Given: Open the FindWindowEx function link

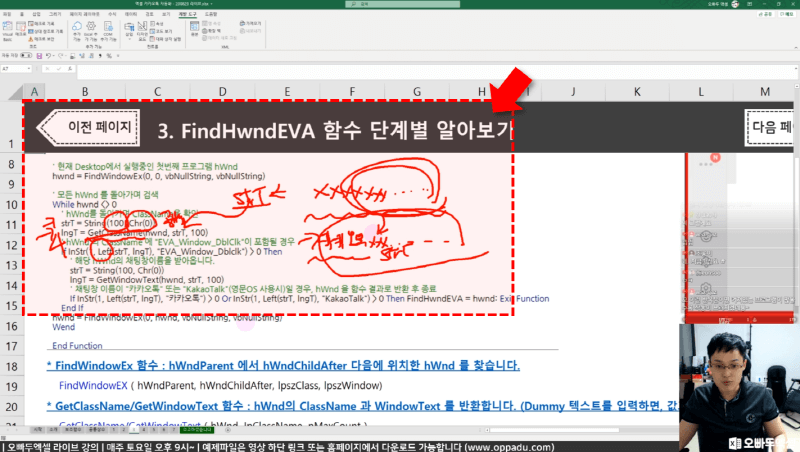Looking at the screenshot, I should 283,366.
